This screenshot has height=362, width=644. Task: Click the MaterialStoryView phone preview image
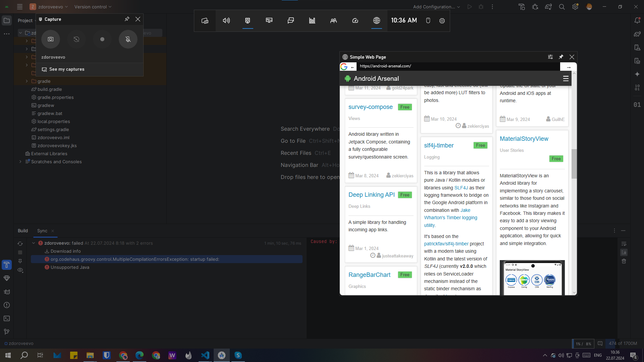532,278
